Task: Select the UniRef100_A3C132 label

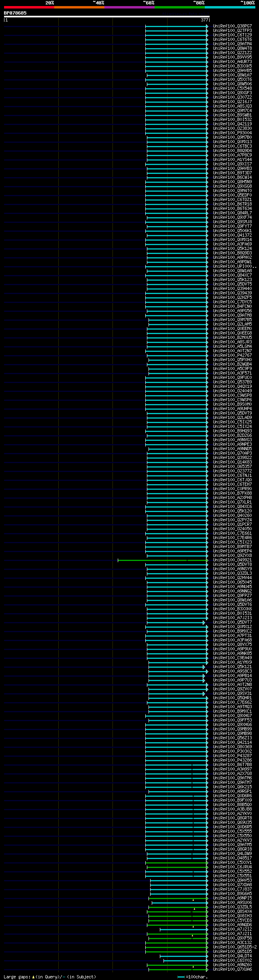Action: click(232, 943)
